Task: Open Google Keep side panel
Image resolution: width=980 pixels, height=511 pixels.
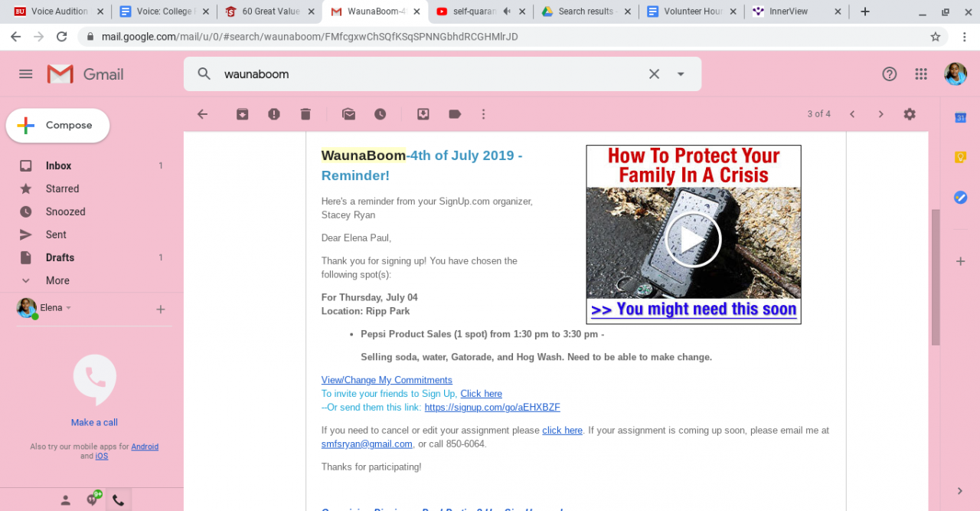Action: 960,157
